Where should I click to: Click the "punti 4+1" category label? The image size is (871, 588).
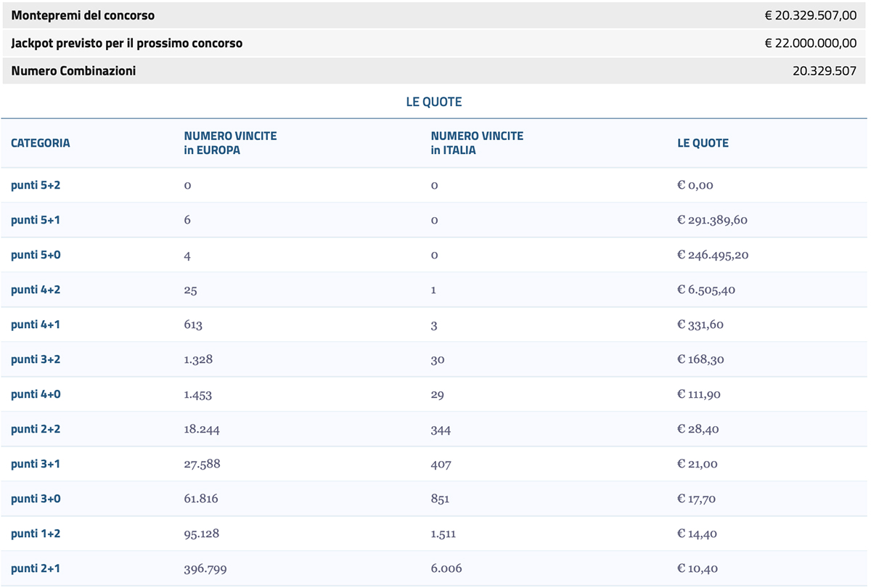click(x=36, y=324)
